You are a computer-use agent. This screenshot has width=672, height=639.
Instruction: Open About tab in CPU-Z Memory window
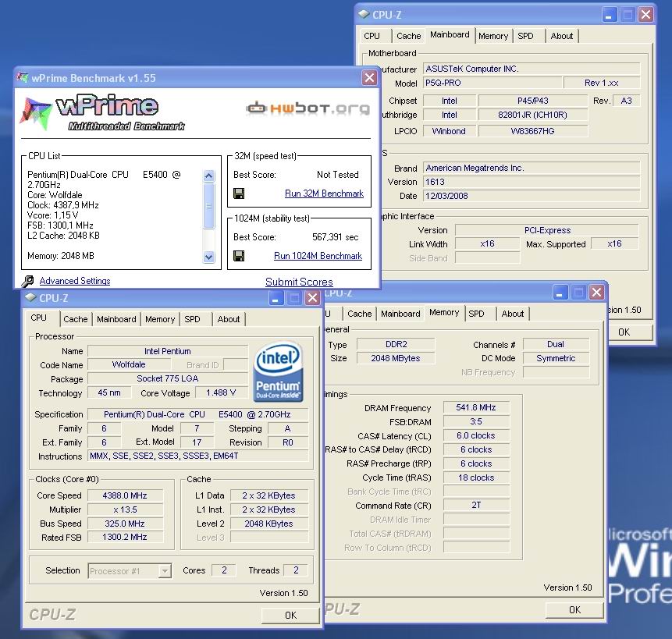[x=513, y=314]
